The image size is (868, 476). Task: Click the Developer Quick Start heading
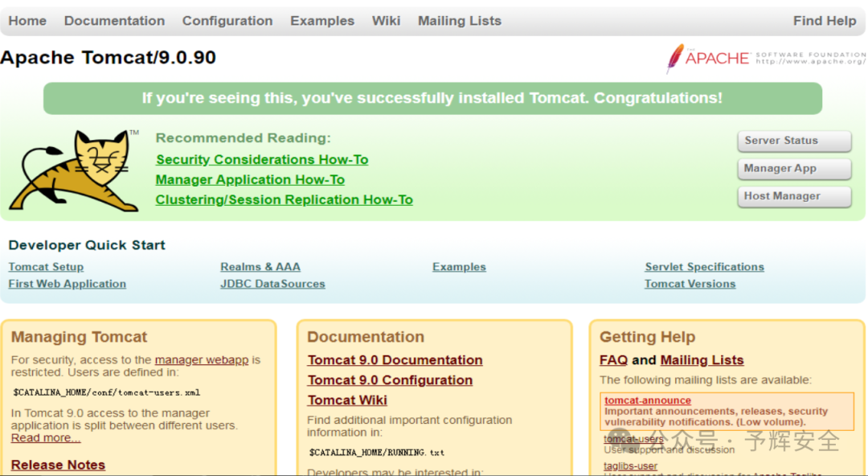click(87, 245)
